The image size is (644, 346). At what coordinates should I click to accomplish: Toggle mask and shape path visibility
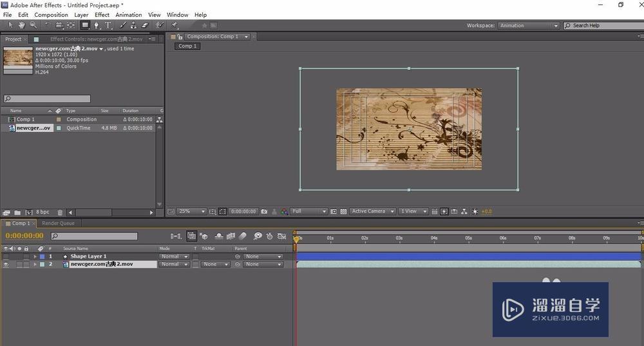[x=222, y=211]
